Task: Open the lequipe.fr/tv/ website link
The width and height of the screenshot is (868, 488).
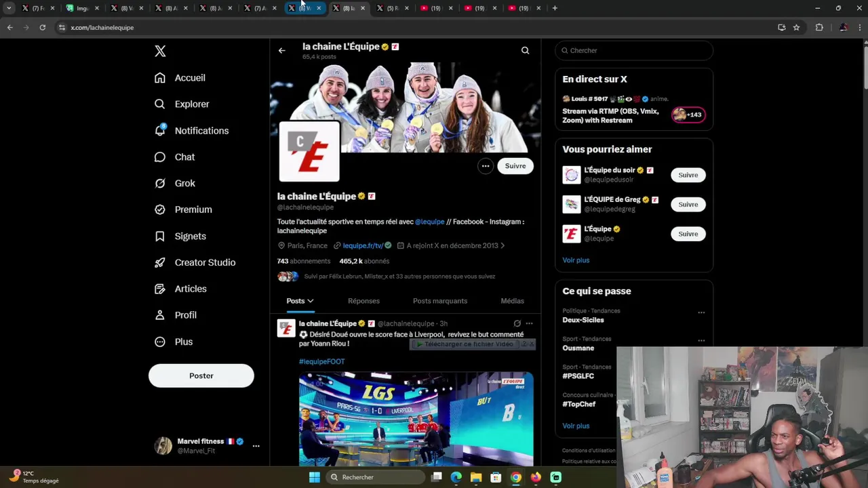Action: (363, 246)
